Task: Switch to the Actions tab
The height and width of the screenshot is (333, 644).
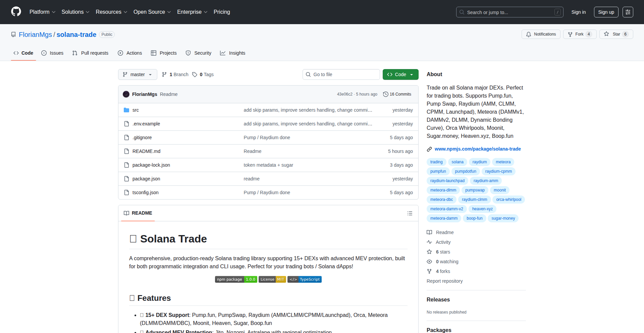Action: [130, 53]
